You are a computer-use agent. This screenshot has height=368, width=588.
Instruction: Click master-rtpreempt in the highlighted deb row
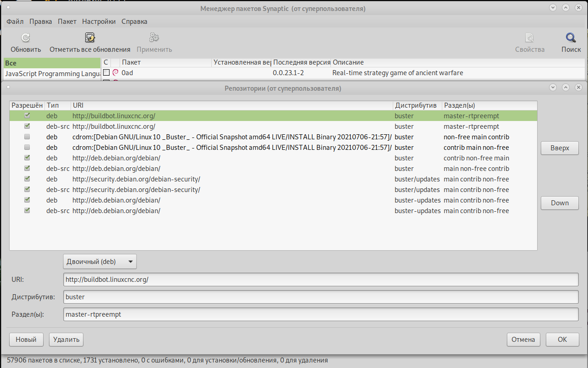471,115
